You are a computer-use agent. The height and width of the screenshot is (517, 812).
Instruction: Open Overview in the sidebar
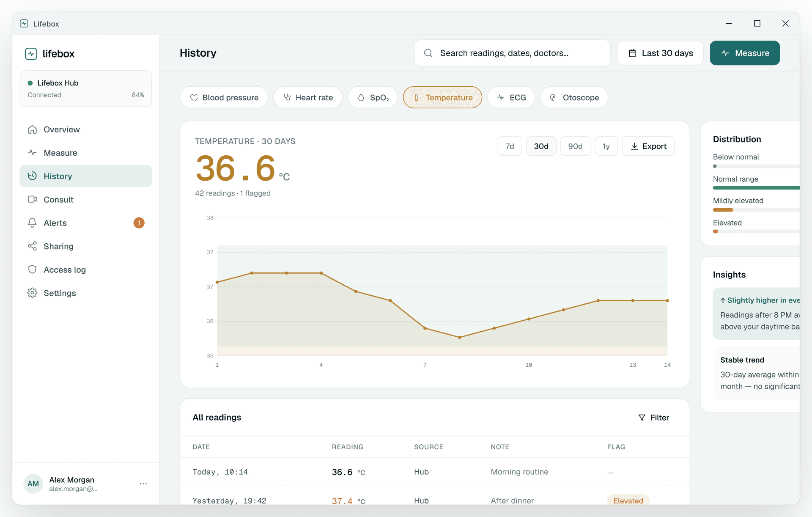click(86, 129)
